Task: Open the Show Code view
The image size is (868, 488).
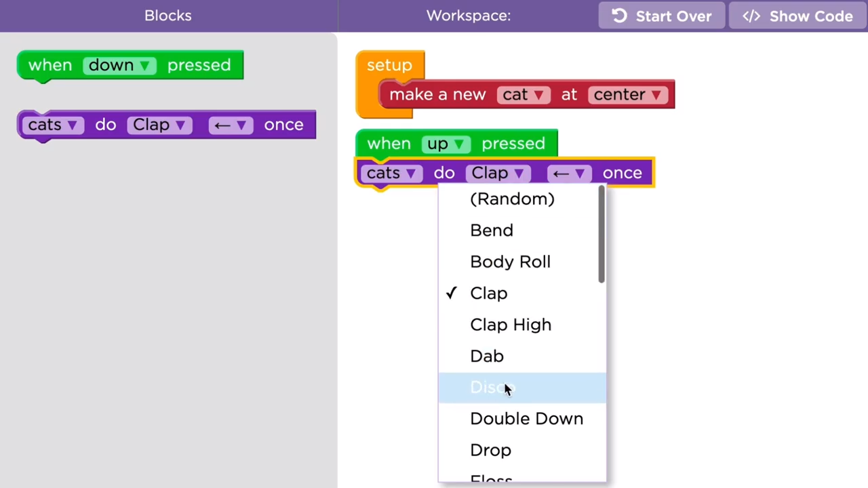Action: [797, 16]
